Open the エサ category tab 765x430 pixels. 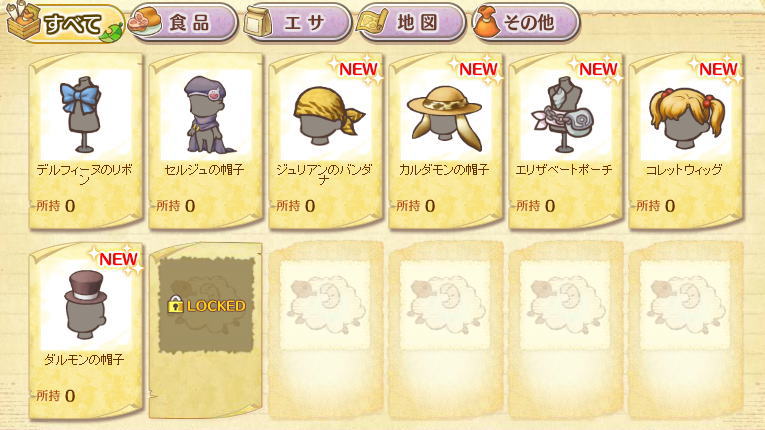click(297, 23)
